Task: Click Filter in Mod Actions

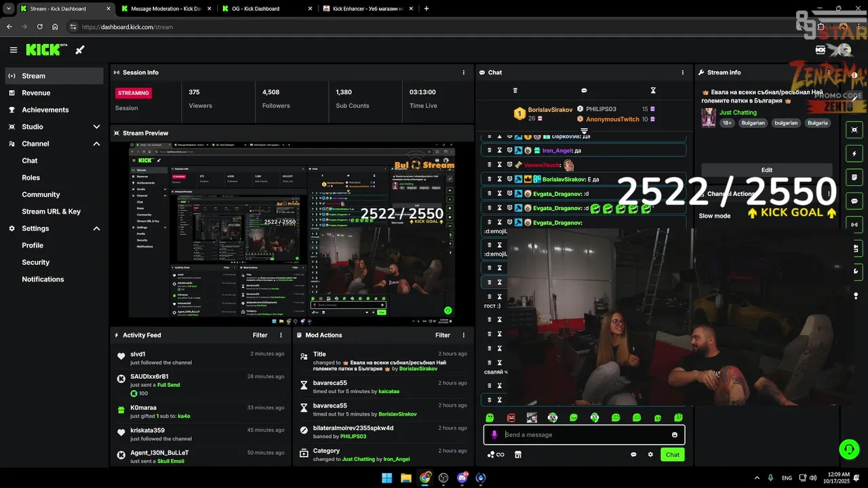Action: pyautogui.click(x=443, y=335)
